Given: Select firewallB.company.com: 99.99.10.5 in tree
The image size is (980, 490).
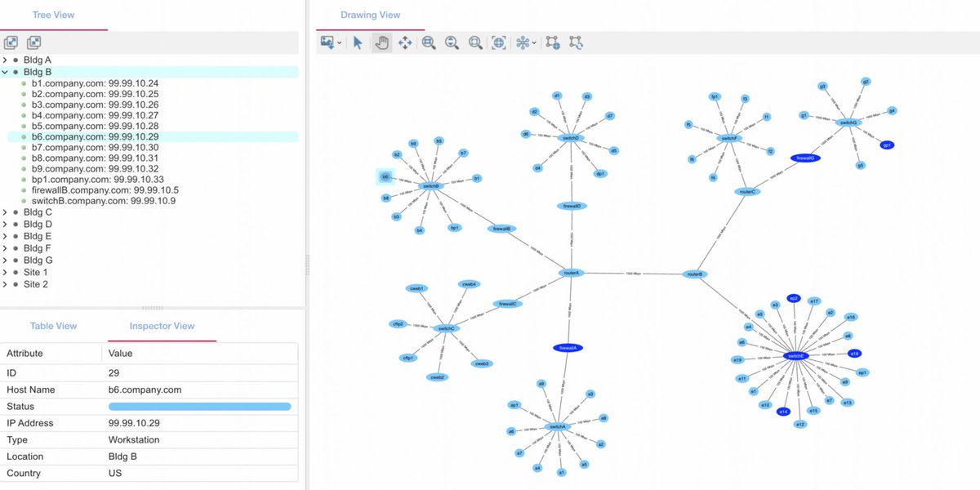Looking at the screenshot, I should (x=105, y=189).
